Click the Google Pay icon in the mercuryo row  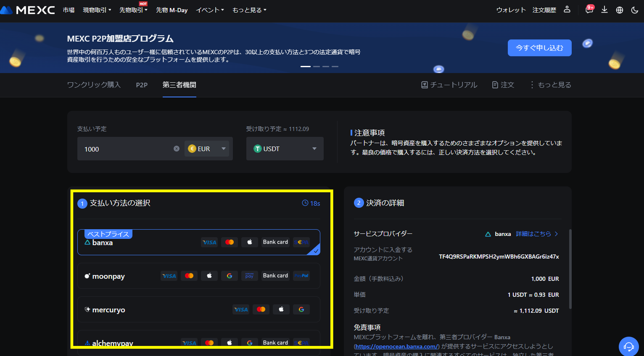[x=301, y=309]
